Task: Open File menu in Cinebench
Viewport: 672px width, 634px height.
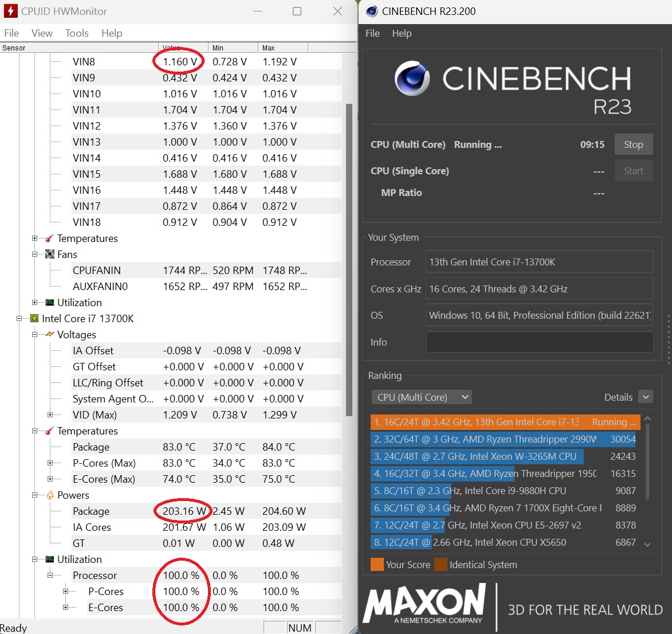Action: coord(372,33)
